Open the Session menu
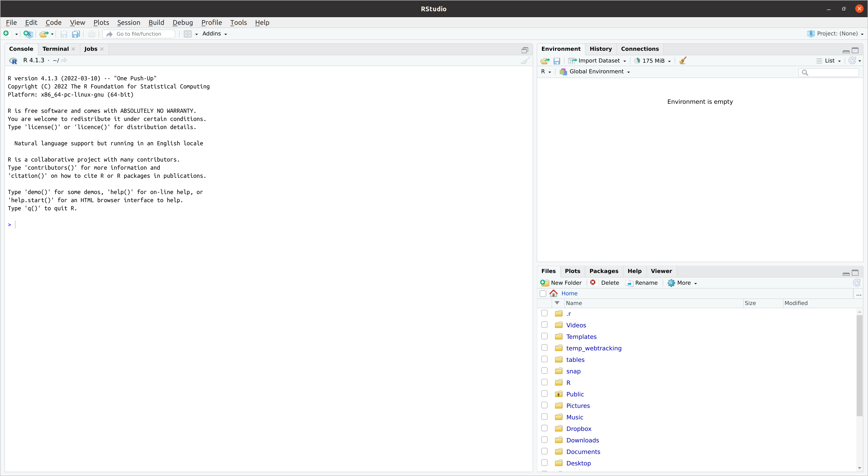 pyautogui.click(x=128, y=23)
